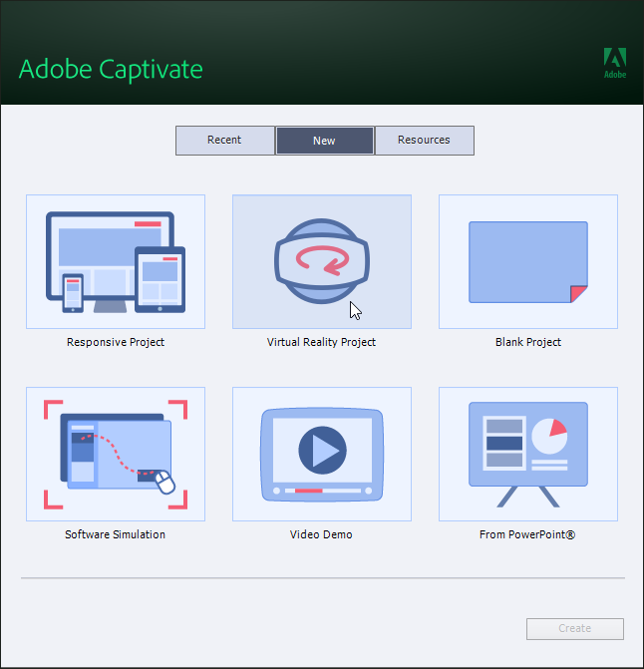Click the Virtual Reality Project label
The height and width of the screenshot is (669, 644).
click(x=321, y=342)
